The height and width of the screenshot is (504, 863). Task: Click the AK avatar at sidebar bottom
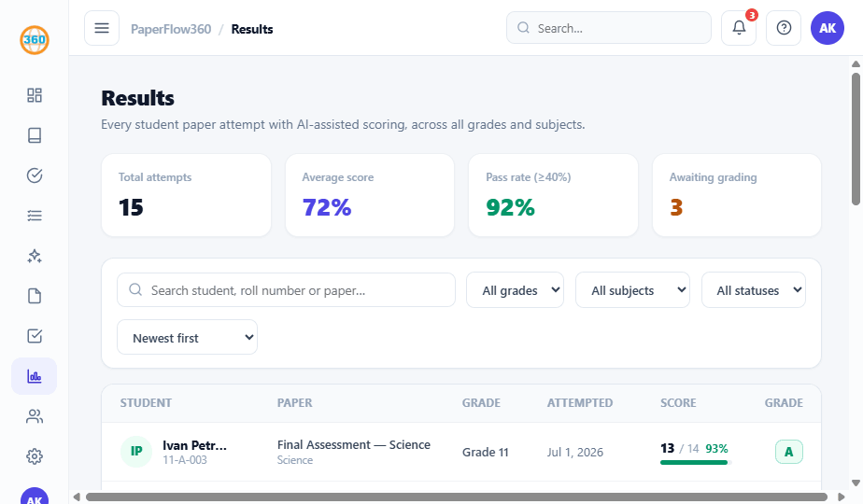coord(35,496)
